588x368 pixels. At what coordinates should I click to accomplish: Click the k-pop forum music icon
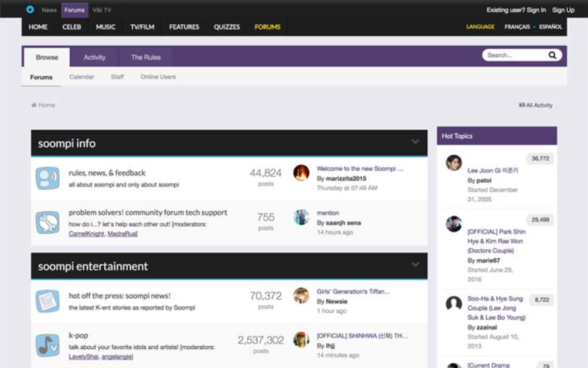[x=47, y=345]
